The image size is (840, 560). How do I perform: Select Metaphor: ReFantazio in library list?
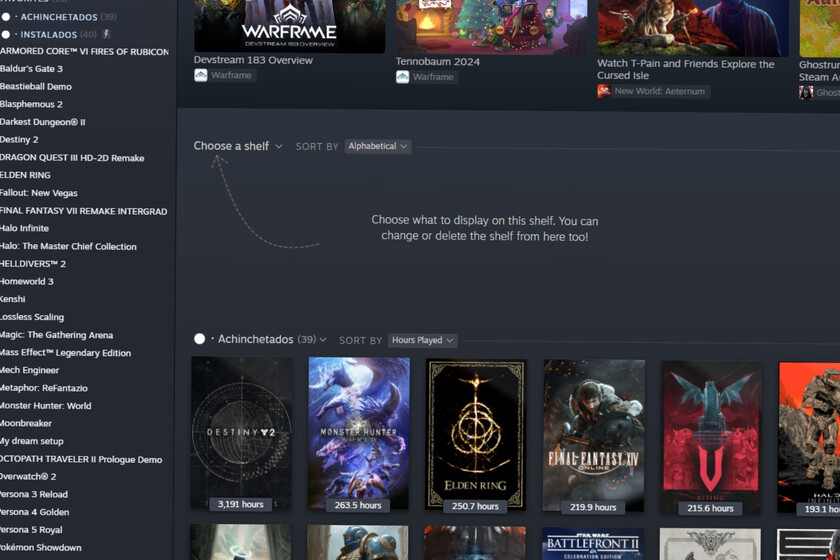43,388
